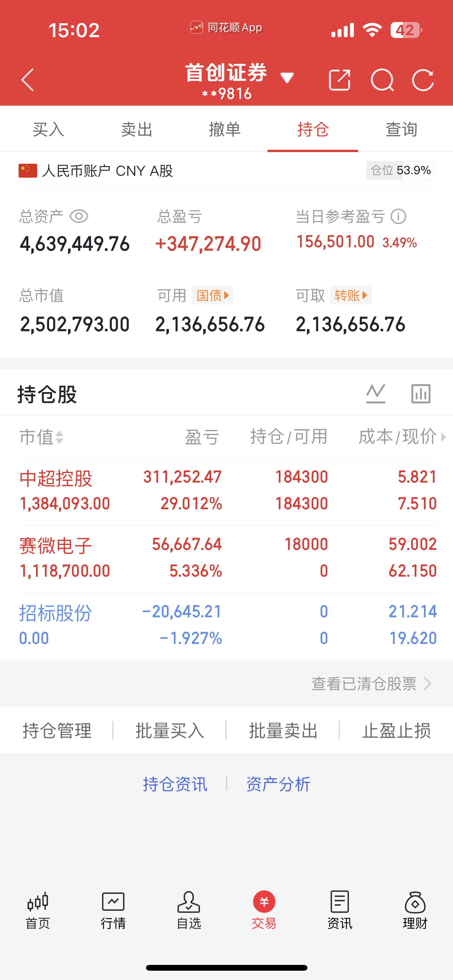
Task: Open 持仓管理
Action: click(x=57, y=730)
